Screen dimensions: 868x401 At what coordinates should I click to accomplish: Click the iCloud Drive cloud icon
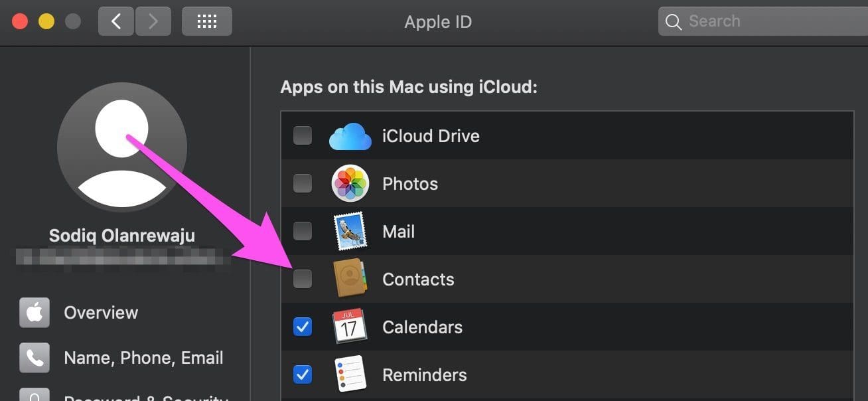tap(350, 136)
